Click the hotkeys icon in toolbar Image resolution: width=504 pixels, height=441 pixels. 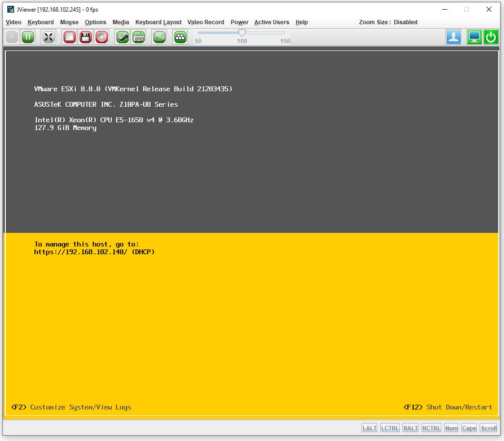[180, 37]
